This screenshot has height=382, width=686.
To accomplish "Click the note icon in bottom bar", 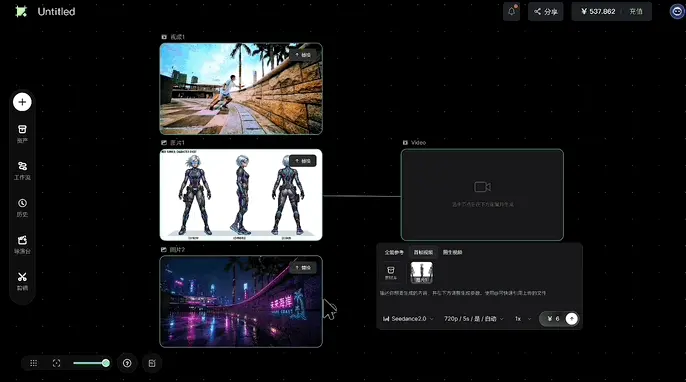I will coord(152,363).
